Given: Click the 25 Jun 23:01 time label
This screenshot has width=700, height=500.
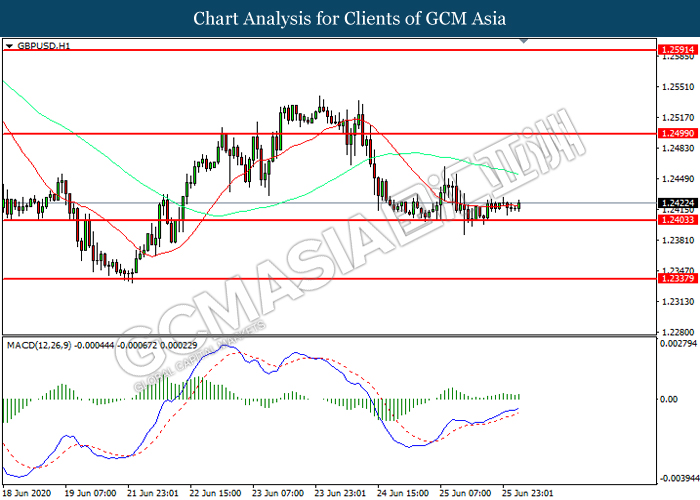Looking at the screenshot, I should click(x=528, y=493).
